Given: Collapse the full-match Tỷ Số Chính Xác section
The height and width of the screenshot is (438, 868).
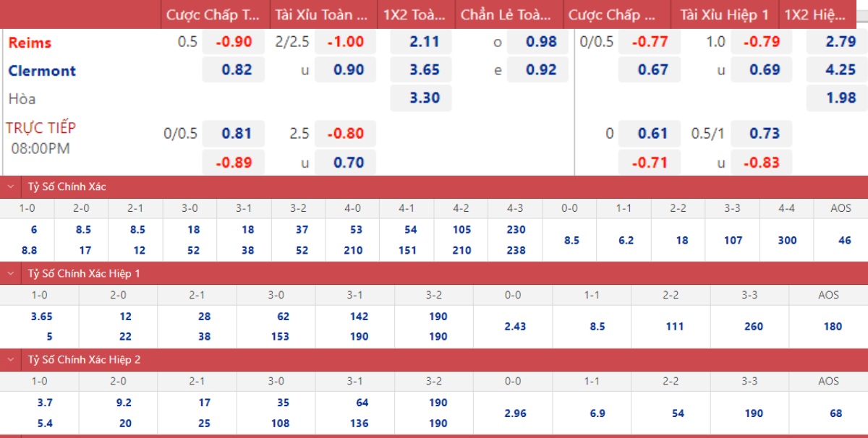Looking at the screenshot, I should (x=11, y=186).
